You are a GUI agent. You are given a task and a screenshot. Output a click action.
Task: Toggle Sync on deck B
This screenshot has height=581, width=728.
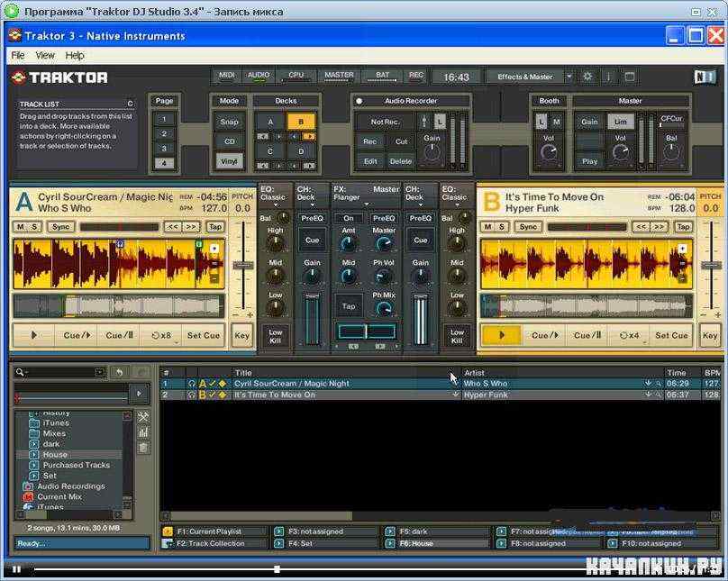[528, 227]
